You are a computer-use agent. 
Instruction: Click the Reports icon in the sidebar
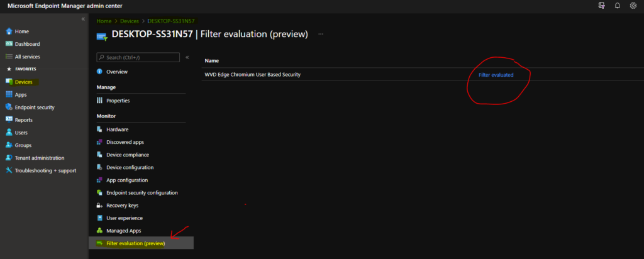[9, 120]
